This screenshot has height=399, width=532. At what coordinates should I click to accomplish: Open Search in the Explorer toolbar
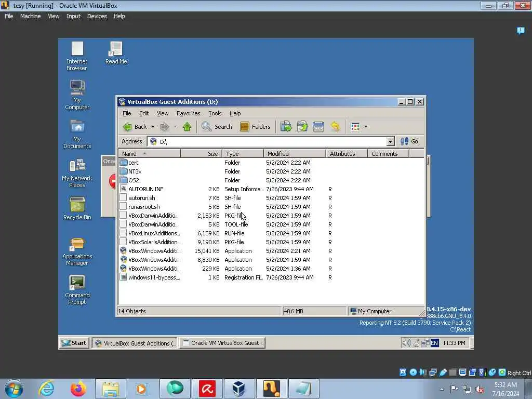click(217, 127)
